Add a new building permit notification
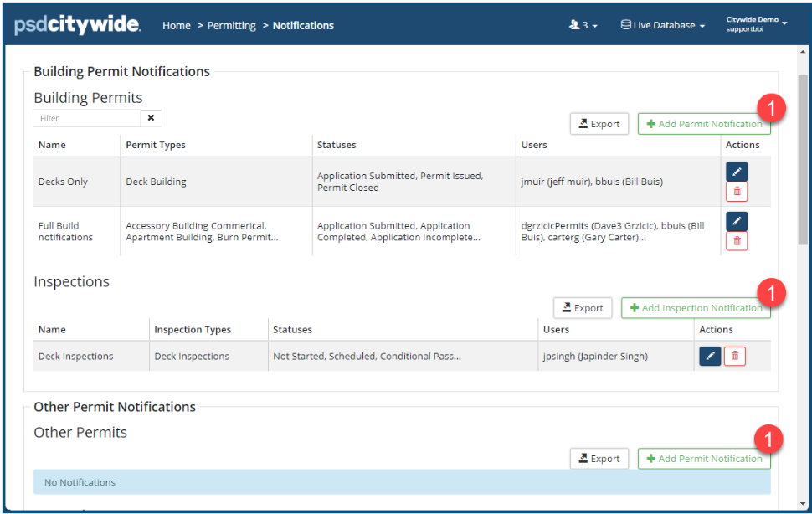Screen dimensions: 812x514 click(x=703, y=124)
